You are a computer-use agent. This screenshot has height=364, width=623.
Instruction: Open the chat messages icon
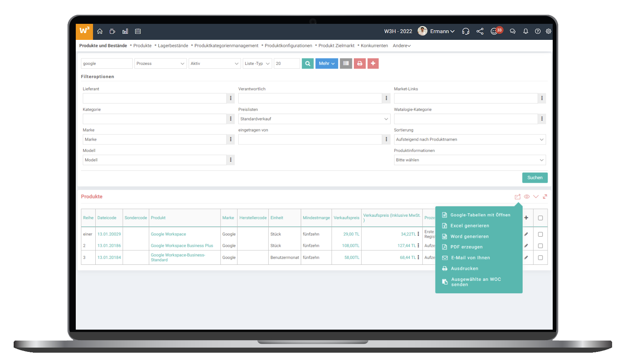[513, 31]
